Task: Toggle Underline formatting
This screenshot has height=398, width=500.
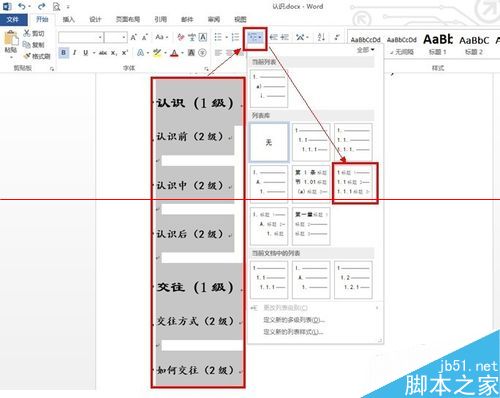Action: (85, 53)
